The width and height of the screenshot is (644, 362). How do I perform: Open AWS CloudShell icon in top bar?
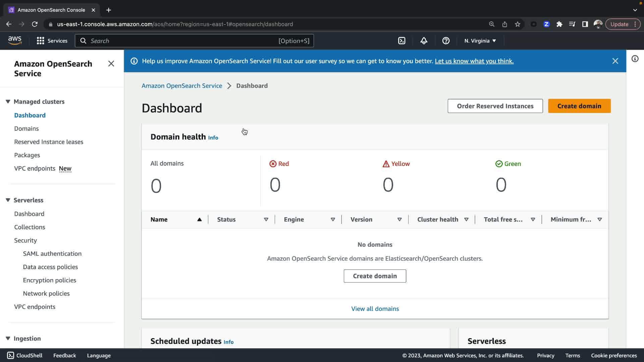[401, 41]
